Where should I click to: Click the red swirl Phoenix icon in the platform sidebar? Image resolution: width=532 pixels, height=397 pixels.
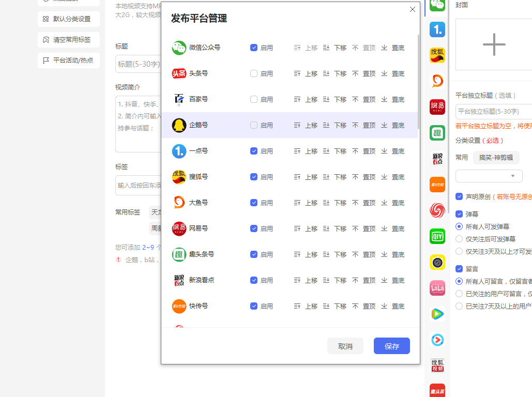pyautogui.click(x=437, y=210)
